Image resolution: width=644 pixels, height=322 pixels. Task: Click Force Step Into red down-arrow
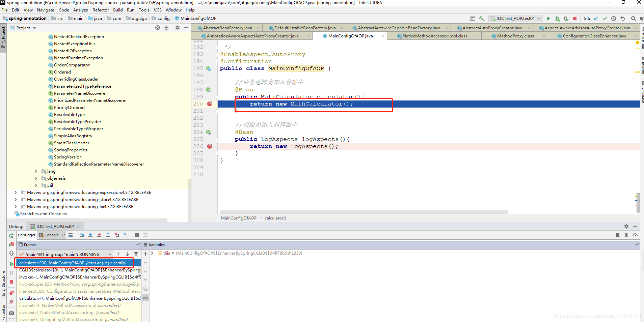click(x=99, y=235)
